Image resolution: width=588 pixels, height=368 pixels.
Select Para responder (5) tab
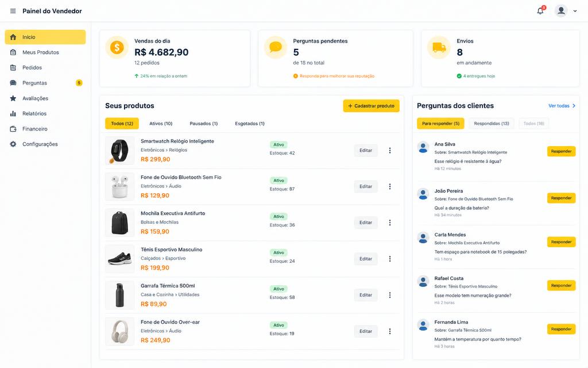[440, 124]
